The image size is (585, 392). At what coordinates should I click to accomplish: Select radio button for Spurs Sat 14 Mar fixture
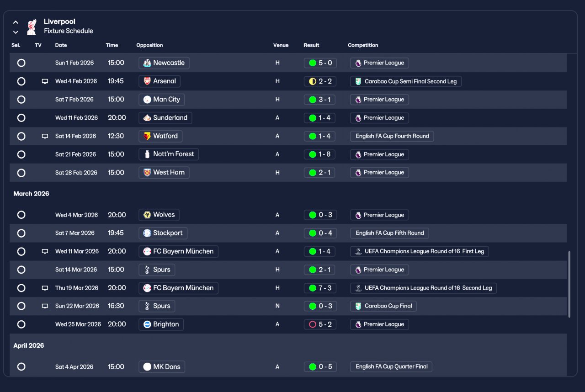21,270
